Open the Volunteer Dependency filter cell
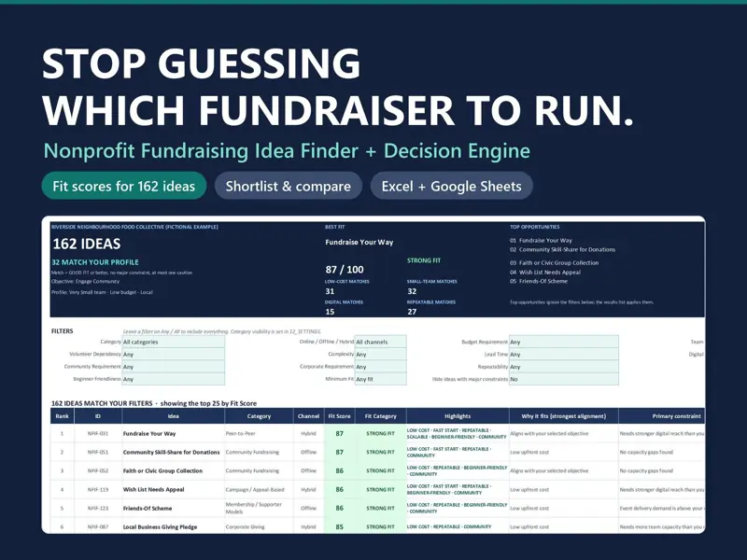This screenshot has height=560, width=747. click(174, 355)
